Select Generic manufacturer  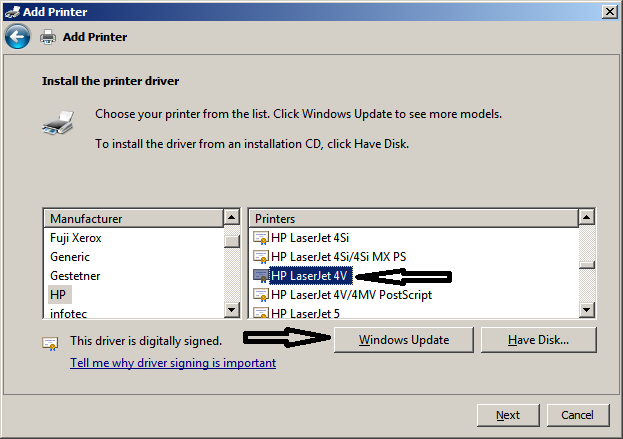point(70,257)
